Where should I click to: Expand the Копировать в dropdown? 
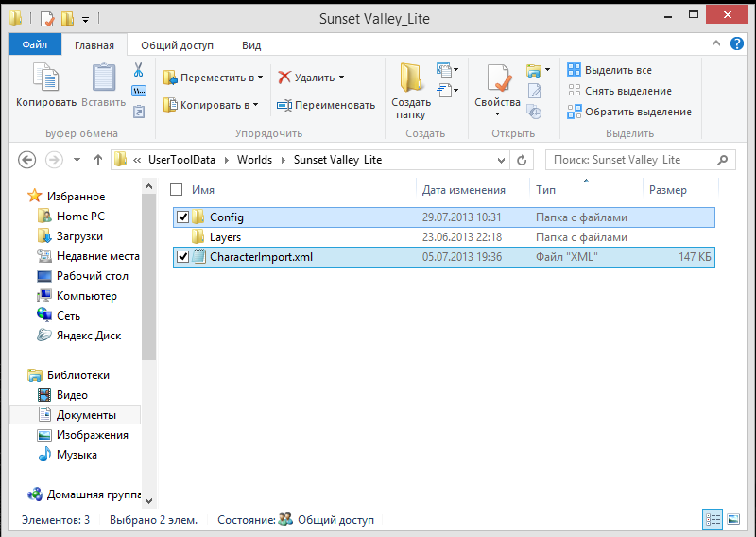click(256, 105)
